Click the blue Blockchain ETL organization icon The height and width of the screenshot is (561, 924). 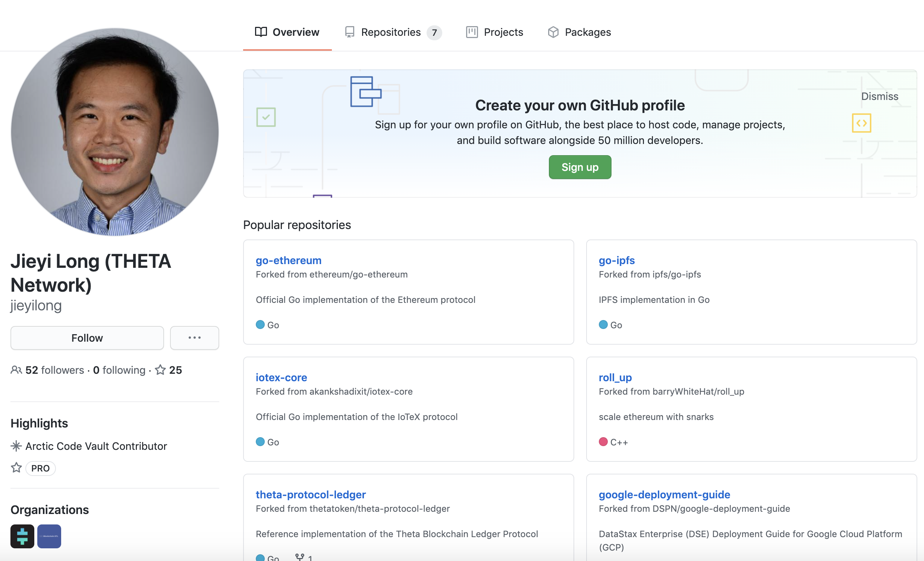(x=49, y=536)
